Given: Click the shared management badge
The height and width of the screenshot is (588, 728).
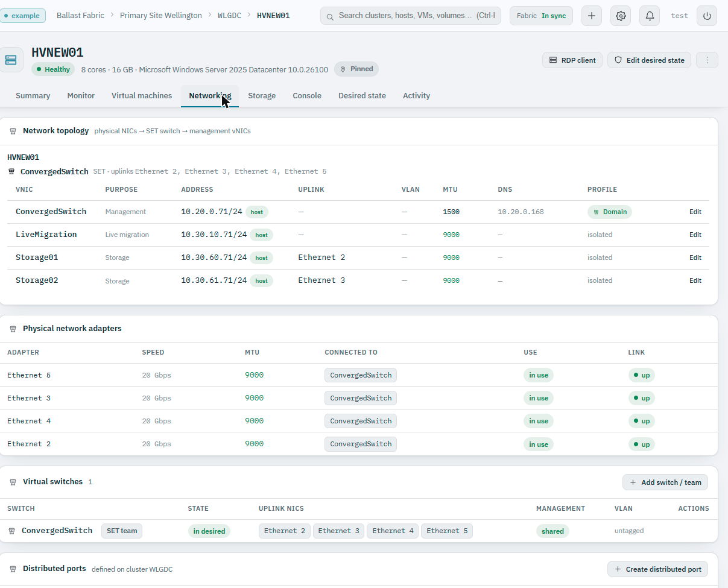Looking at the screenshot, I should (x=552, y=531).
